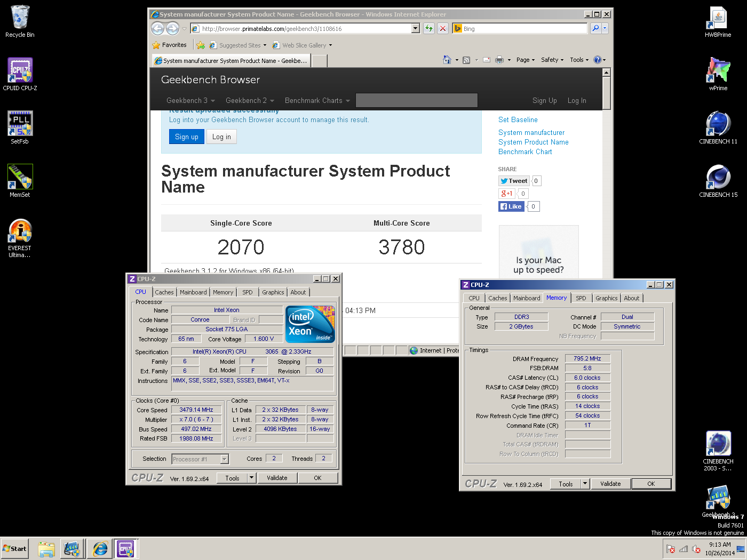Click Internet Explorer taskbar icon
Image resolution: width=747 pixels, height=560 pixels.
click(100, 549)
